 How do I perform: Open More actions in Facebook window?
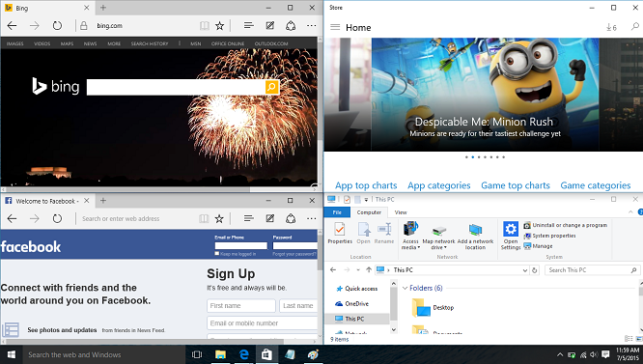[312, 218]
